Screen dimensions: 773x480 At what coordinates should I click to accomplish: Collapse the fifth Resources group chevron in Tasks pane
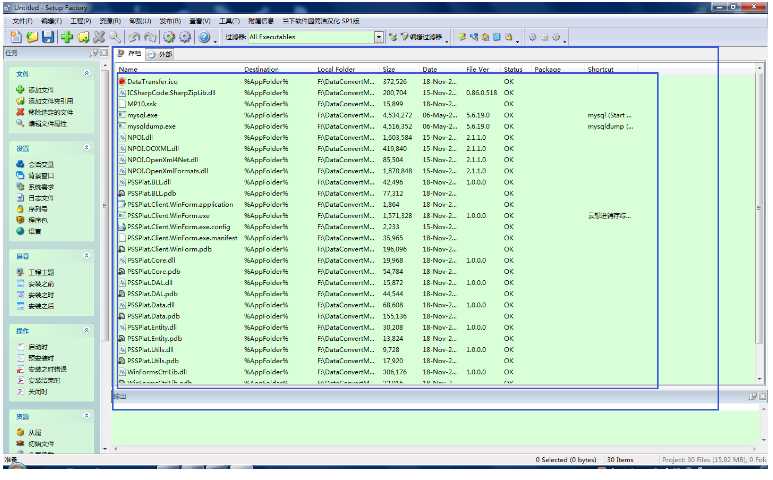tap(86, 415)
